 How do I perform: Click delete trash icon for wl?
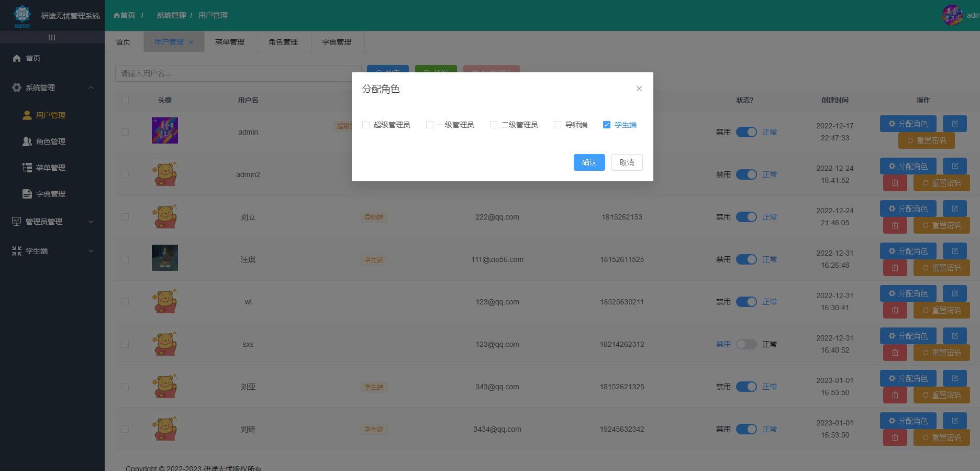(x=895, y=310)
